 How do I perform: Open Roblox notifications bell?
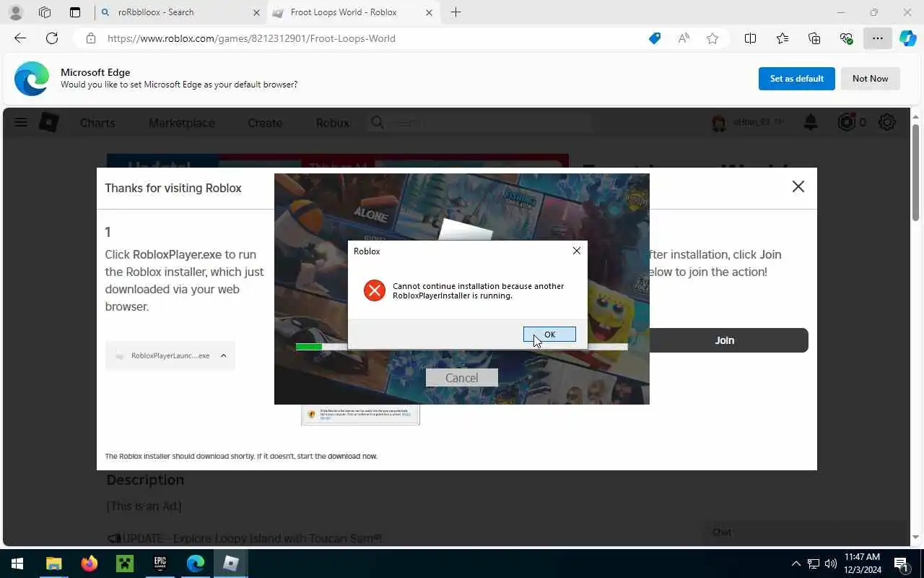[811, 122]
